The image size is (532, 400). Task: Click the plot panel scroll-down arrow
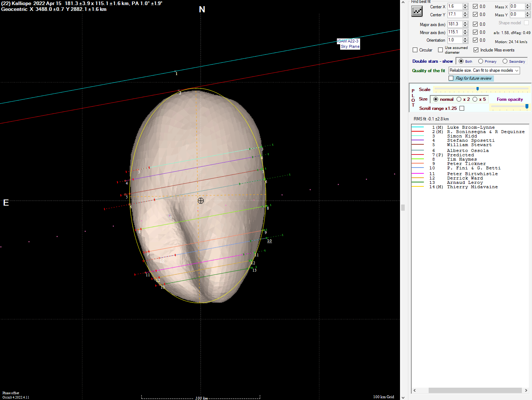(403, 397)
